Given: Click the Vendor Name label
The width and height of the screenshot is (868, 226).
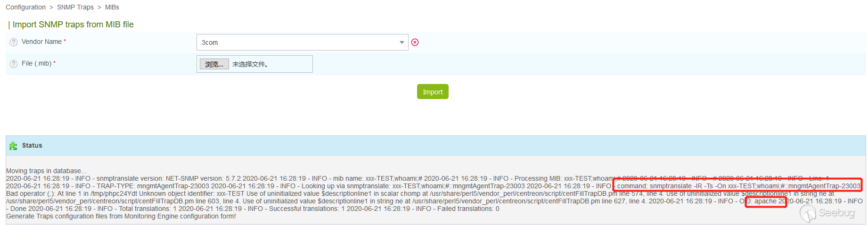Looking at the screenshot, I should coord(41,42).
